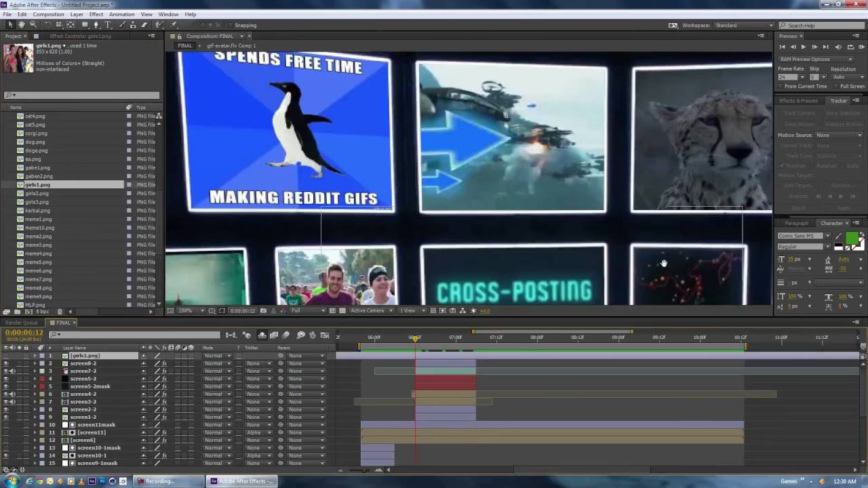Click the eyedropper in Character panel
This screenshot has height=488, width=868.
(x=839, y=236)
